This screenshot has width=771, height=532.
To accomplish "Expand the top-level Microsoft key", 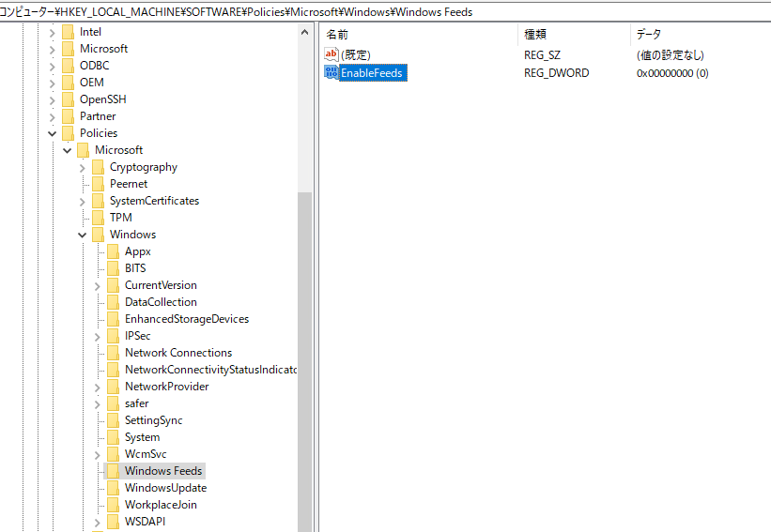I will 53,50.
